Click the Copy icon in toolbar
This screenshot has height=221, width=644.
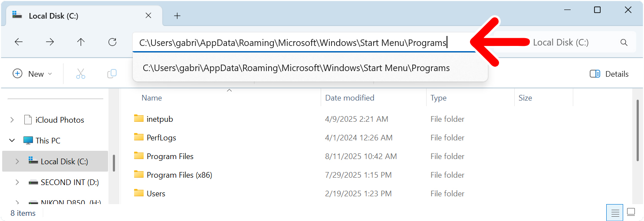pyautogui.click(x=112, y=74)
